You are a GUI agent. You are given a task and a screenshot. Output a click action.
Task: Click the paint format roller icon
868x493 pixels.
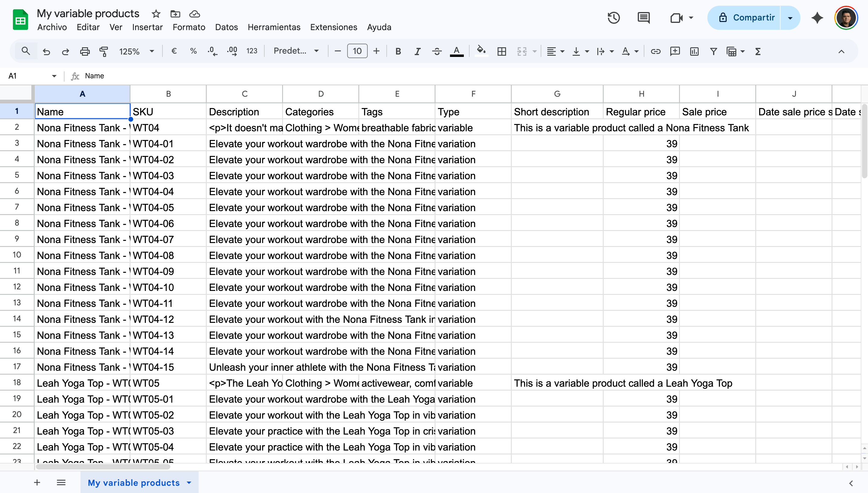(104, 51)
